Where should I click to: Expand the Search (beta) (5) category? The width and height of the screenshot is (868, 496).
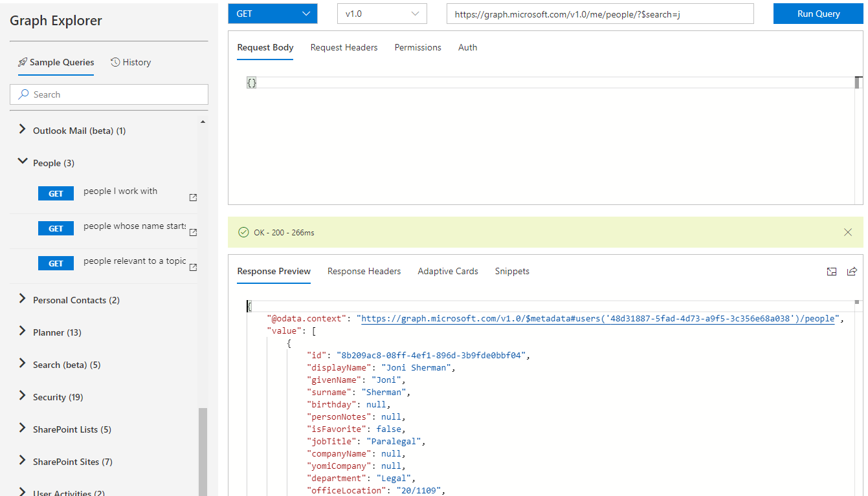click(23, 363)
